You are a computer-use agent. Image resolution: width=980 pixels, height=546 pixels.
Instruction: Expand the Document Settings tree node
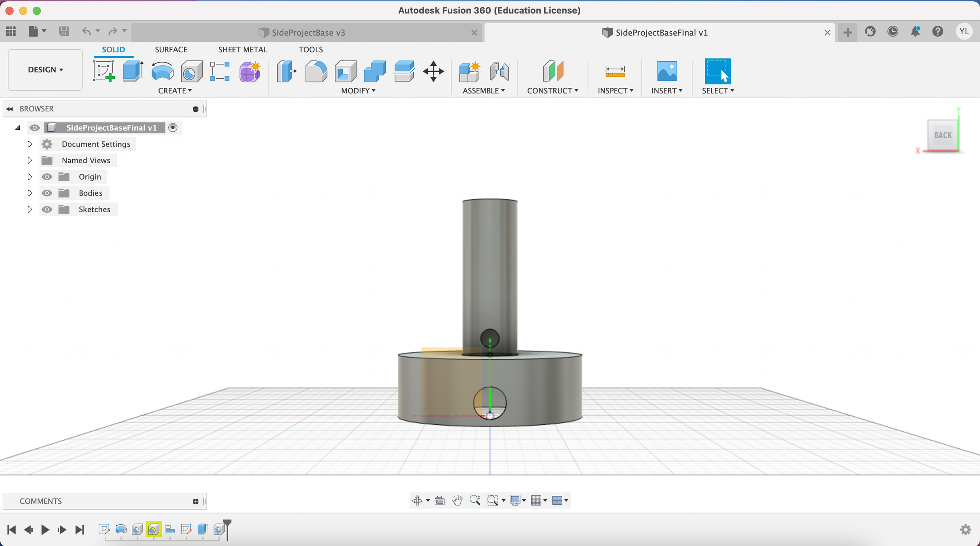tap(29, 144)
